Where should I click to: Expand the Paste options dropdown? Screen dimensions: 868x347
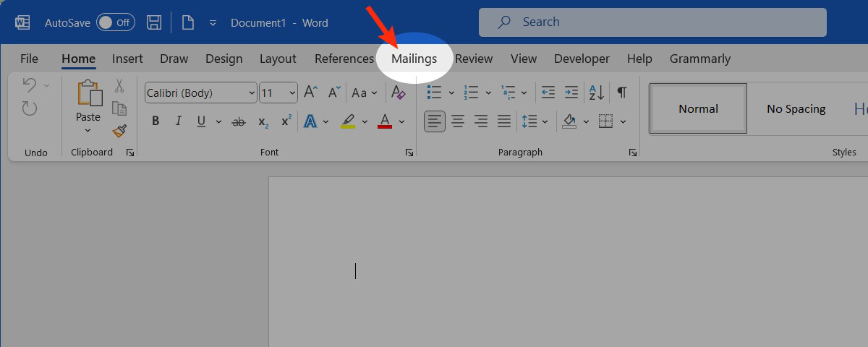click(x=88, y=131)
